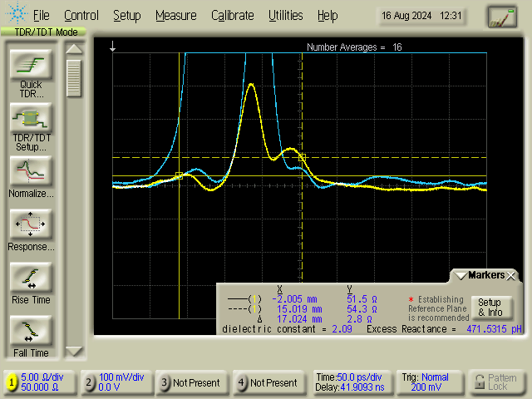The width and height of the screenshot is (532, 399).
Task: Close the Markers panel with X
Action: click(511, 276)
